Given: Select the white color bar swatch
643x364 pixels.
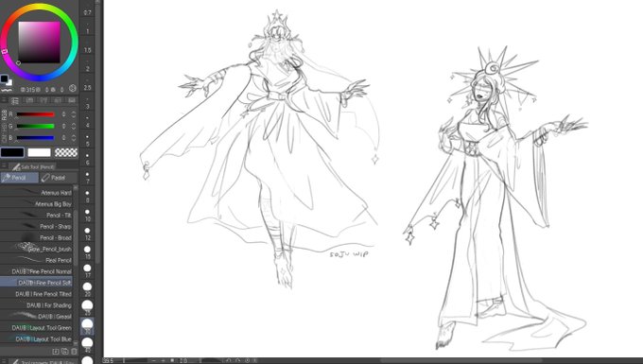Looking at the screenshot, I should [x=39, y=152].
